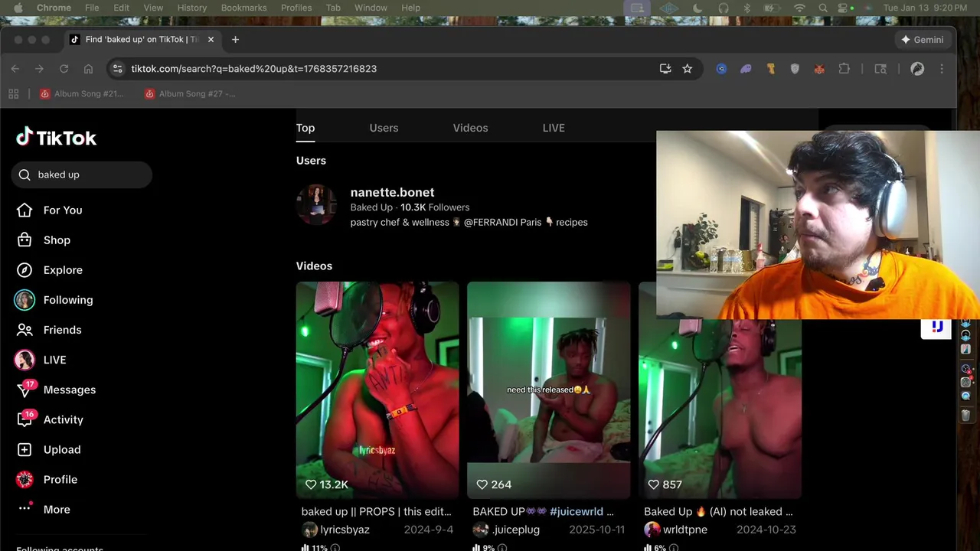Viewport: 980px width, 551px height.
Task: Open the Apple menu
Action: coord(18,8)
